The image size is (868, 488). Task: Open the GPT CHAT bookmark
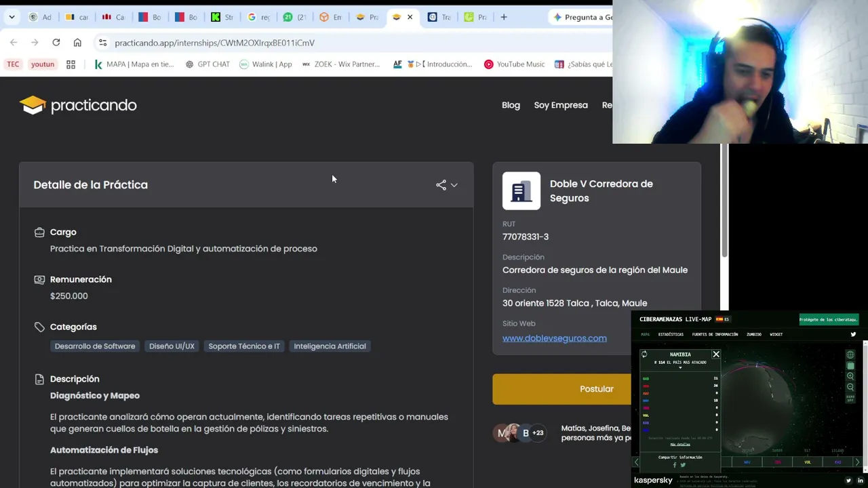[208, 64]
